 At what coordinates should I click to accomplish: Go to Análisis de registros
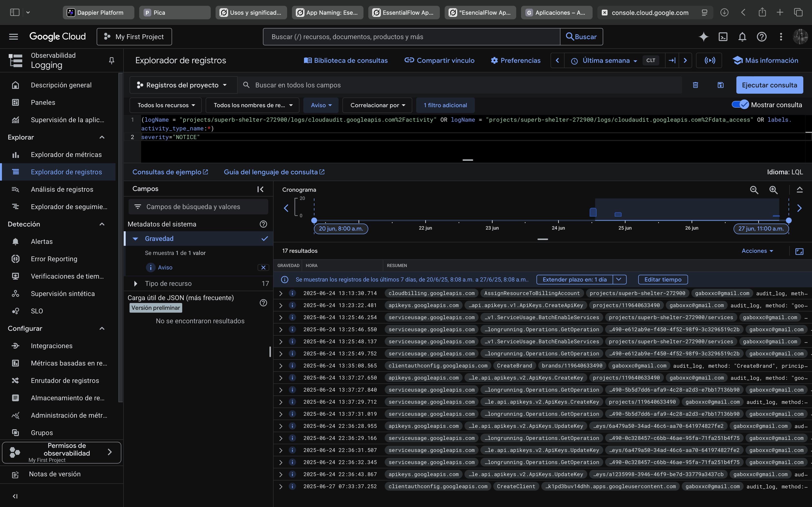click(x=62, y=190)
